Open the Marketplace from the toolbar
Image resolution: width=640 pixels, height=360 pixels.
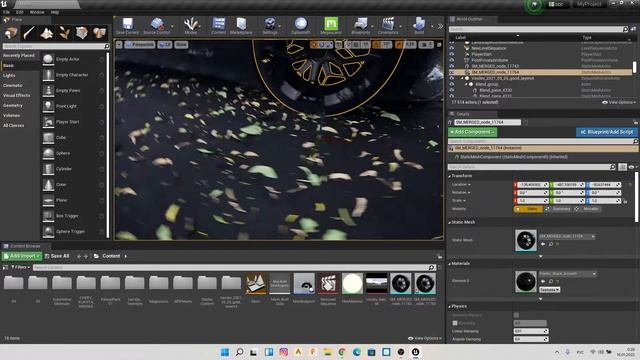pos(241,26)
